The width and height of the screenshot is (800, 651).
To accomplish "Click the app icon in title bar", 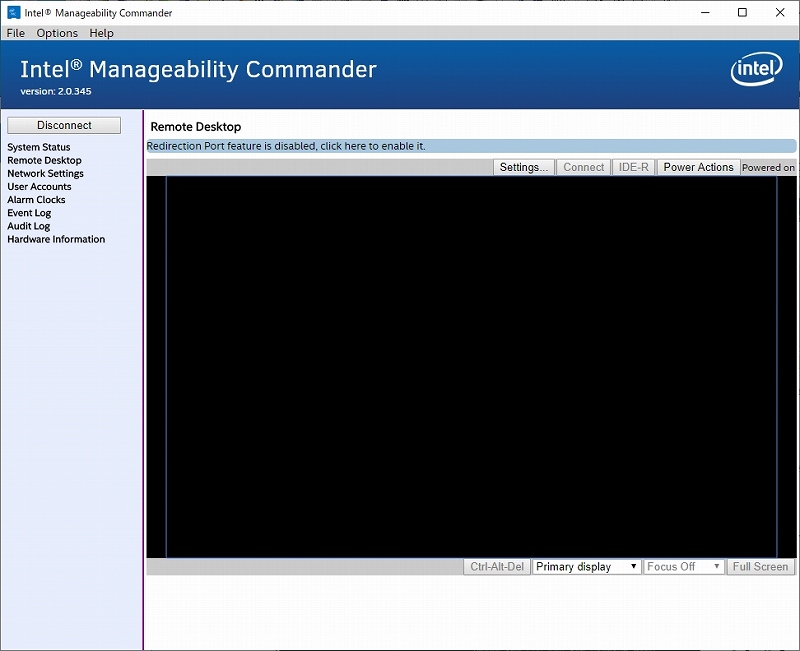I will click(x=14, y=13).
